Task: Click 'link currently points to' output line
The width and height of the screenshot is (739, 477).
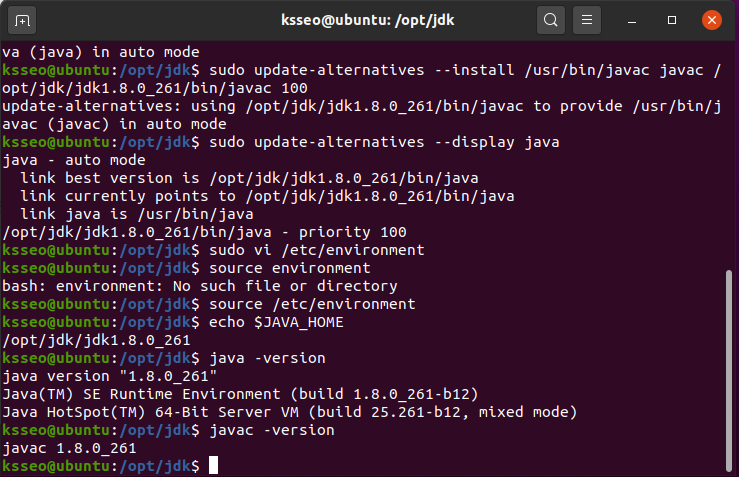Action: coord(267,196)
